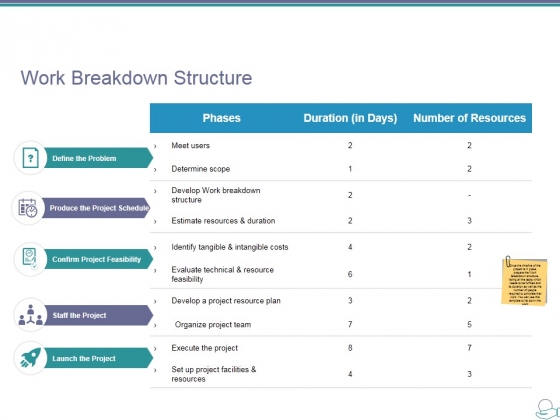Screen dimensions: 560x420
Task: Click chevron bullet before Develop a project resource plan
Action: click(x=155, y=301)
